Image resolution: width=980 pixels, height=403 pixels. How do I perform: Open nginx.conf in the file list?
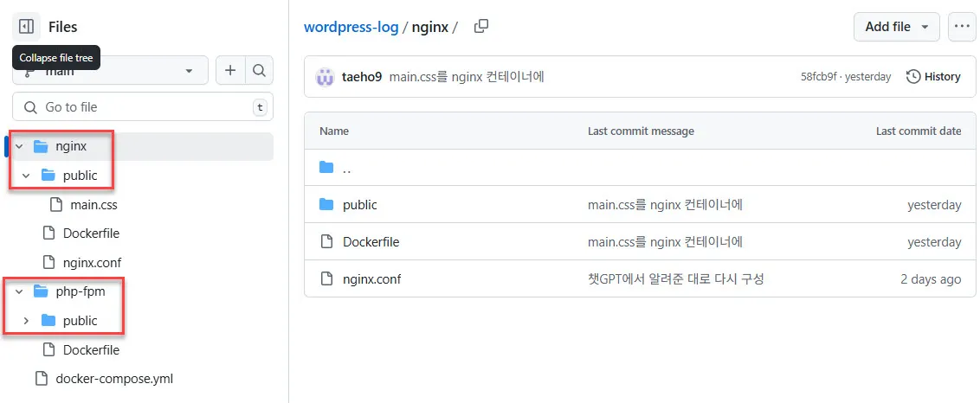pyautogui.click(x=372, y=279)
